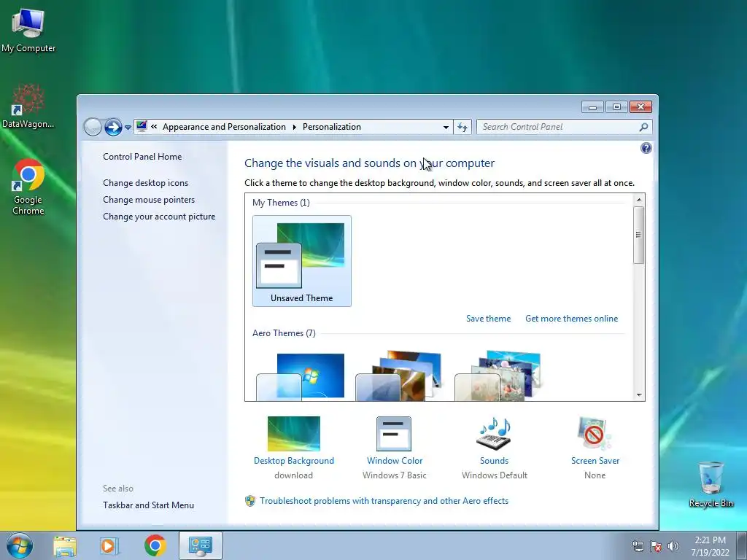This screenshot has height=560, width=747.
Task: Click the Sounds link text
Action: (494, 461)
